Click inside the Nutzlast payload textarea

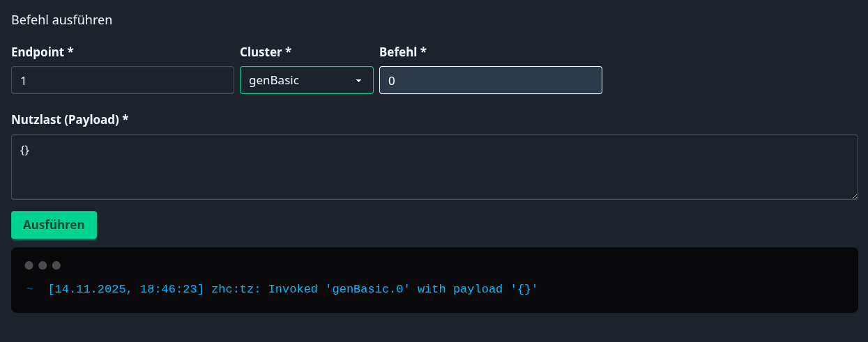[x=434, y=167]
